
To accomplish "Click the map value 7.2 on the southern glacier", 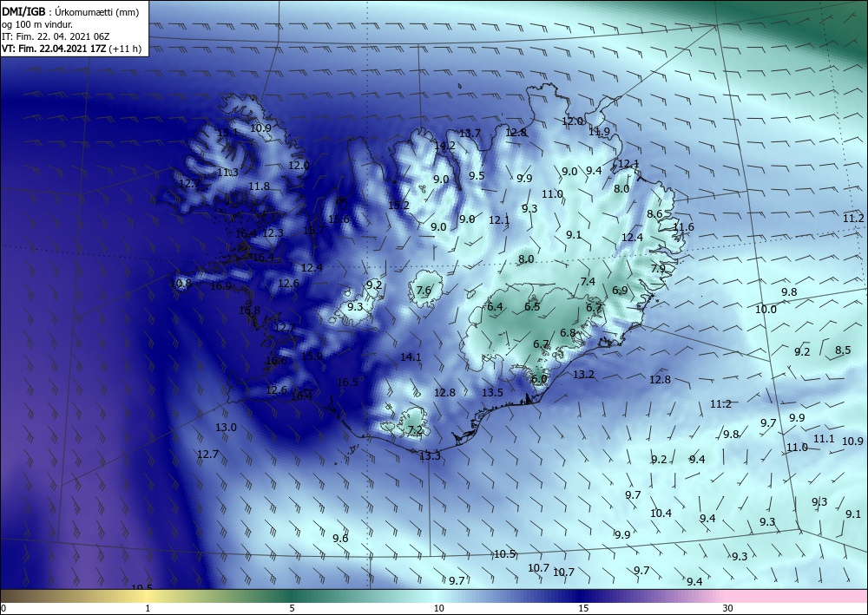I will point(415,429).
